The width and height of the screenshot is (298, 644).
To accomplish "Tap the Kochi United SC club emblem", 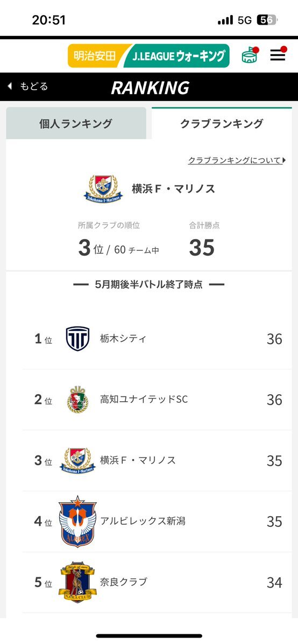I will click(78, 399).
